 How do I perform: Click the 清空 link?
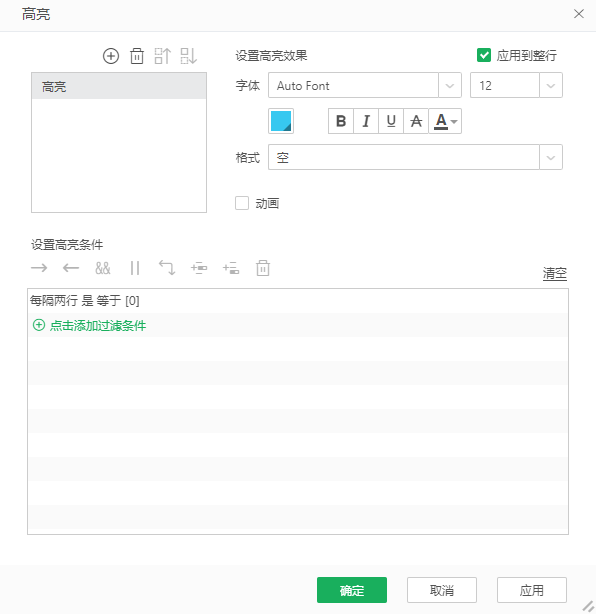point(554,273)
